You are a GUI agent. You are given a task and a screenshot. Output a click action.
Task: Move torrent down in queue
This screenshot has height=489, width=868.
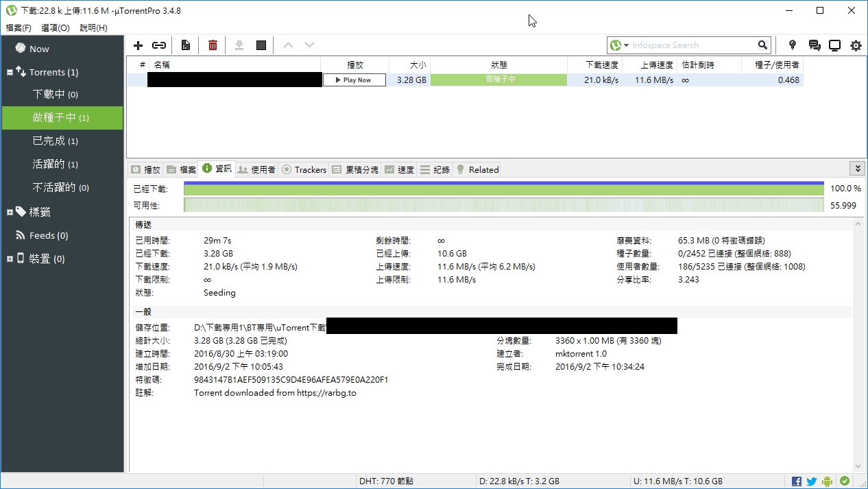[309, 45]
